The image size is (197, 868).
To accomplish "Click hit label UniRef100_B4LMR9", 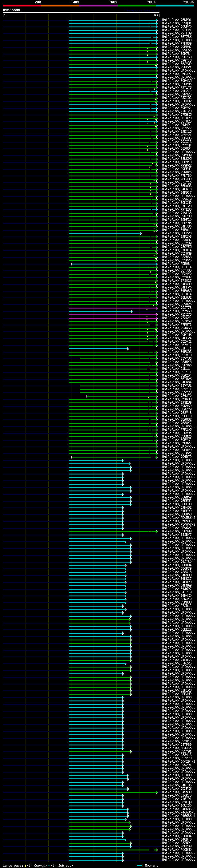I will click(x=176, y=582).
